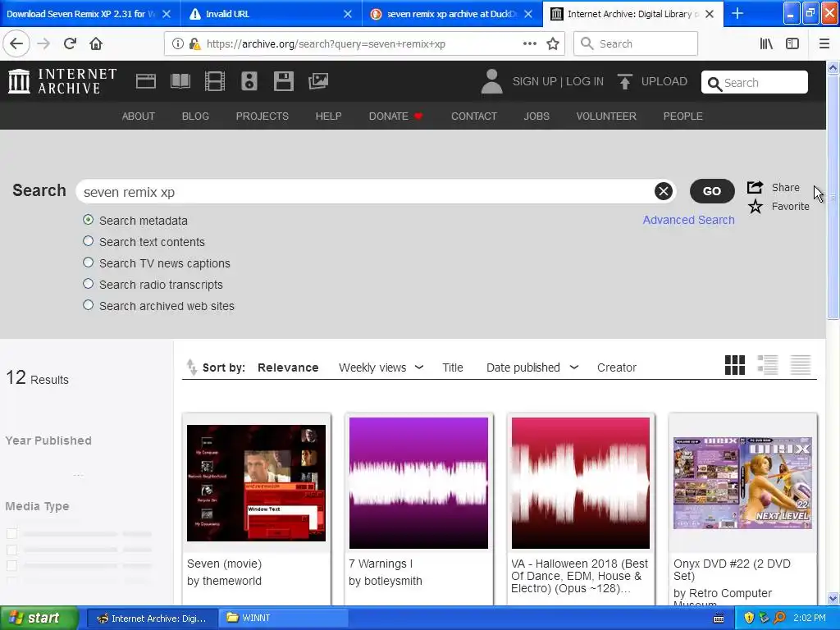Image resolution: width=840 pixels, height=630 pixels.
Task: Click the Internet Archive logo
Action: coord(62,81)
